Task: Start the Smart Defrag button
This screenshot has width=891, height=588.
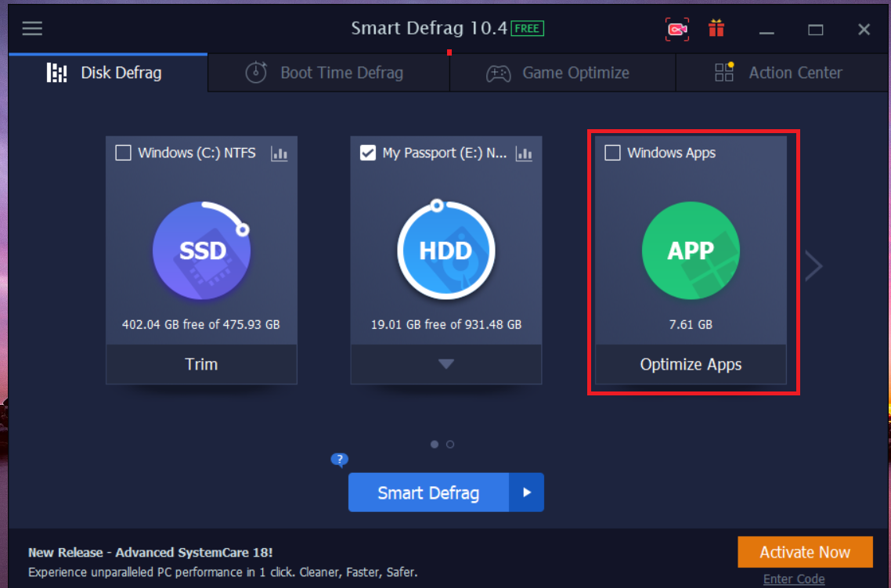Action: (428, 492)
